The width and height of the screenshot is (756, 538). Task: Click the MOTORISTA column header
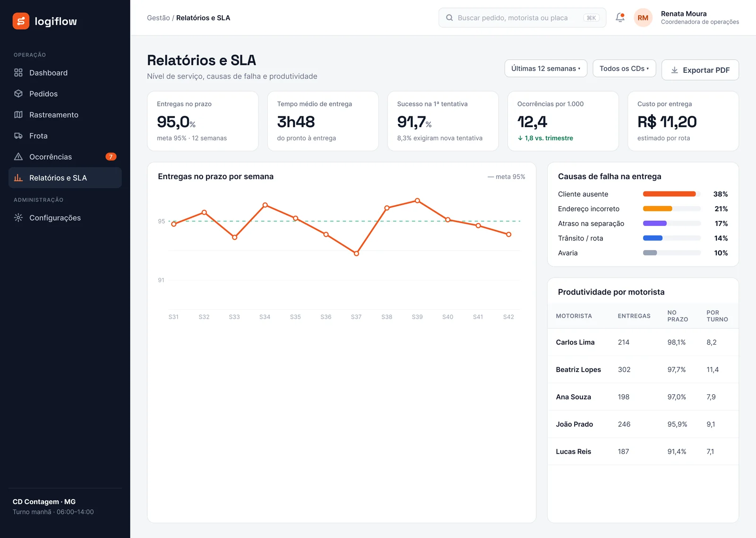click(574, 316)
